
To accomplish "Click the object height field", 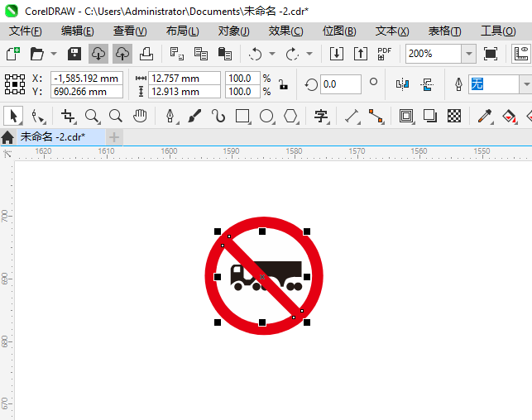I will coord(185,92).
